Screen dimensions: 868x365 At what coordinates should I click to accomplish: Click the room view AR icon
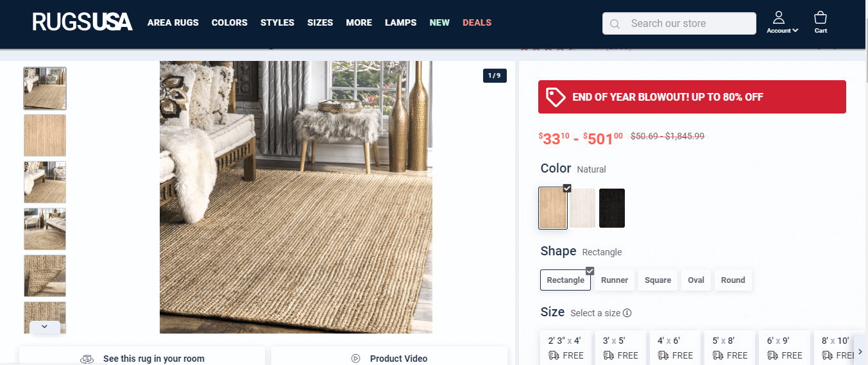tap(87, 359)
